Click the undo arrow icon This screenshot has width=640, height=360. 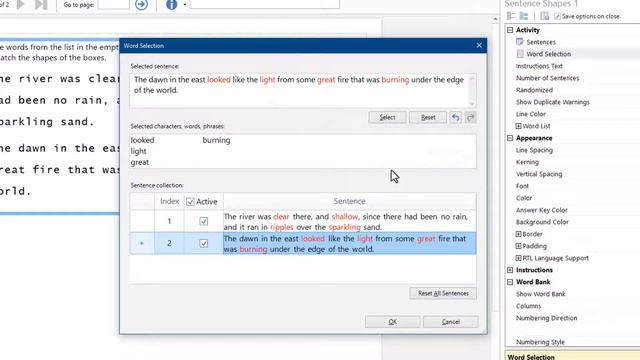pyautogui.click(x=456, y=118)
